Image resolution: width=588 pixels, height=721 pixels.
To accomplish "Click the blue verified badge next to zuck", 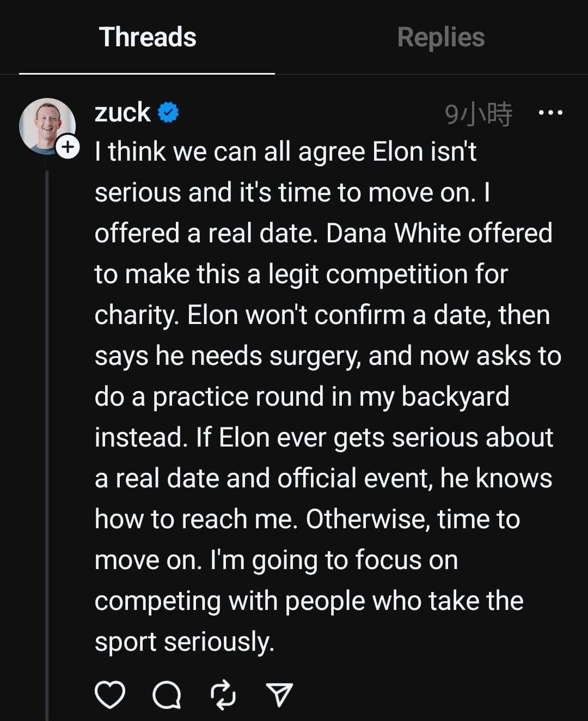I will 168,113.
